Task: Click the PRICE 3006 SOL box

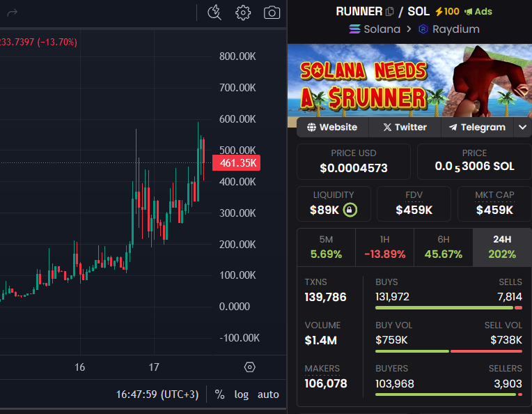Action: (474, 162)
